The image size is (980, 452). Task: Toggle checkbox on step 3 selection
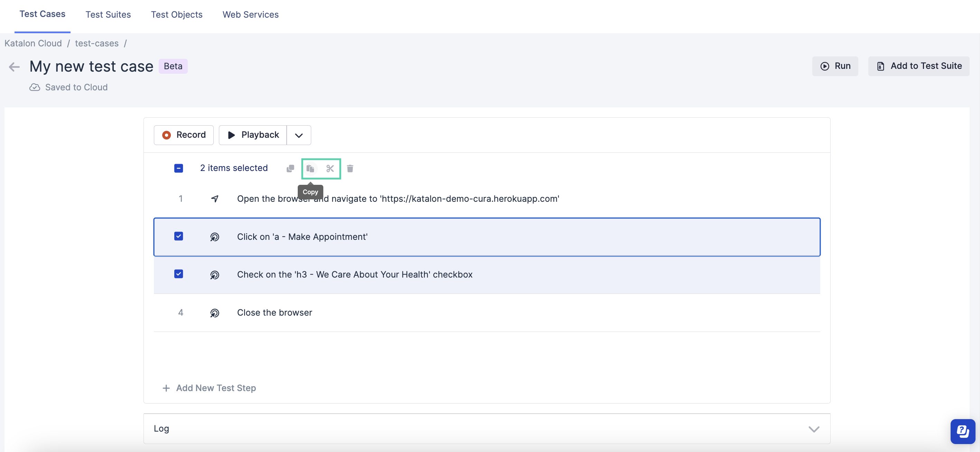click(x=179, y=274)
